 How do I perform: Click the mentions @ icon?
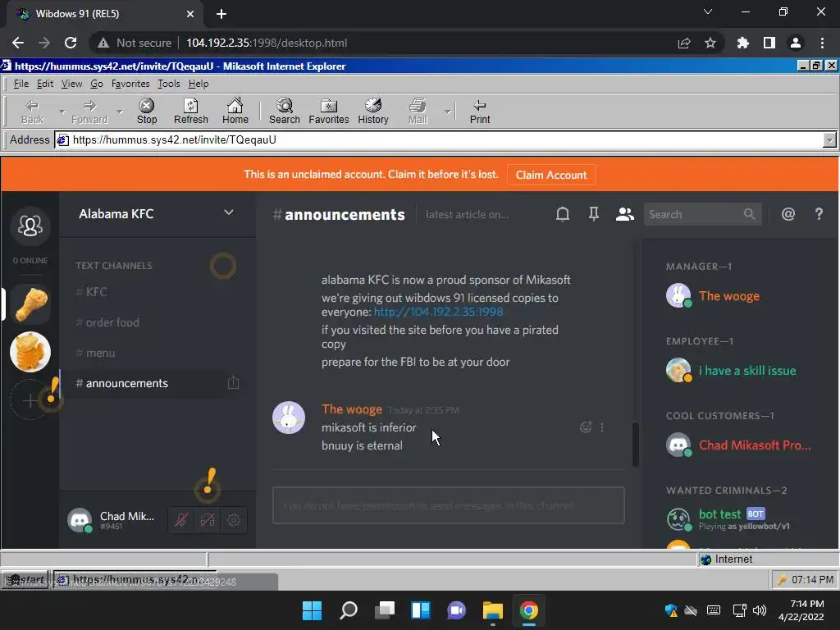coord(788,214)
